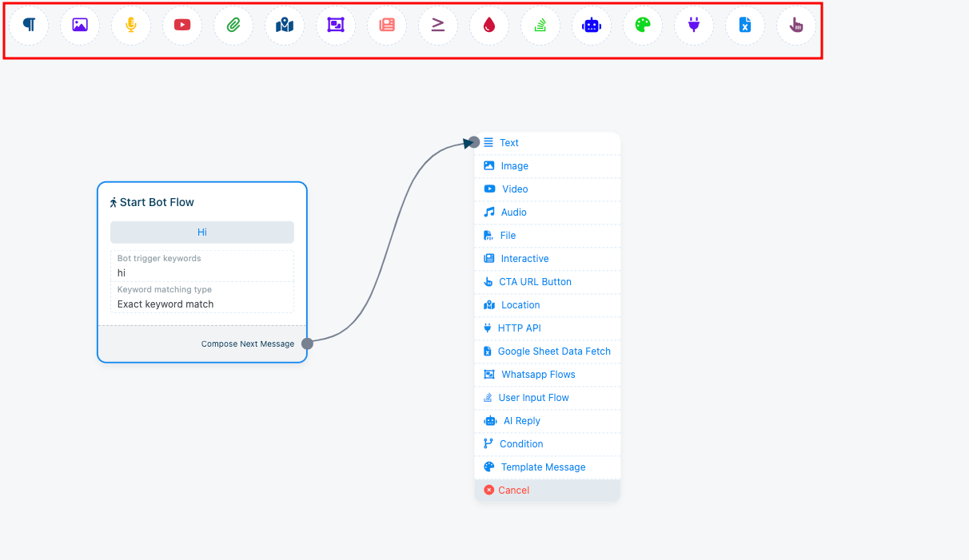Click the red droplet icon in toolbar

click(x=489, y=26)
